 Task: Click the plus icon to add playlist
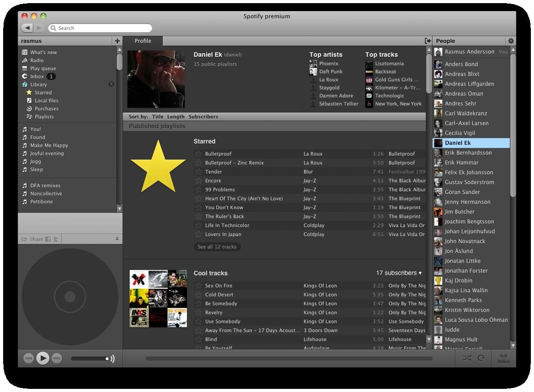pyautogui.click(x=117, y=41)
